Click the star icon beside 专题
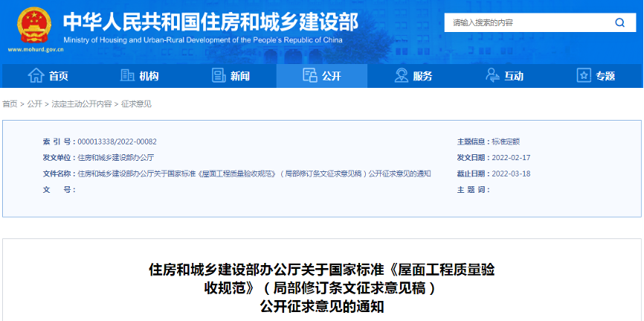Screen dimensions: 644x321 (584, 75)
